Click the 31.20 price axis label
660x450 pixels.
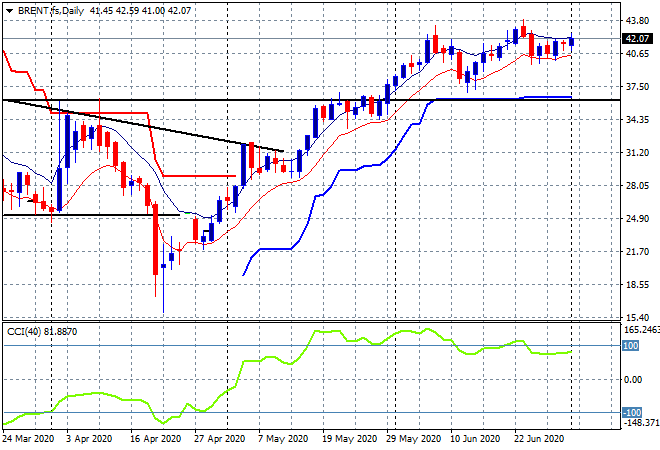(637, 153)
